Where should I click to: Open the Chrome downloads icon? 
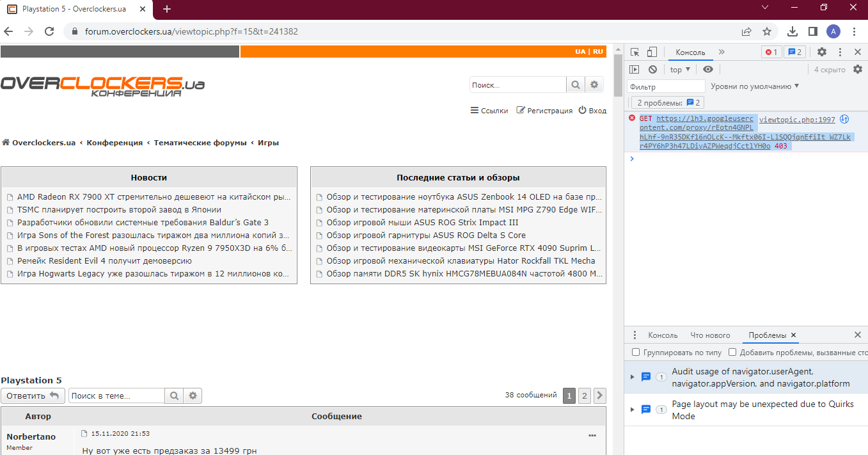point(793,31)
